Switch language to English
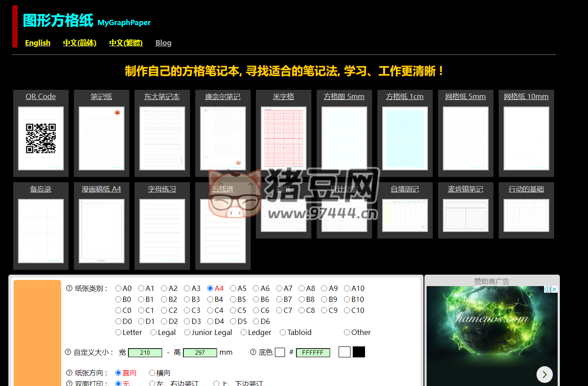588x386 pixels. tap(37, 43)
